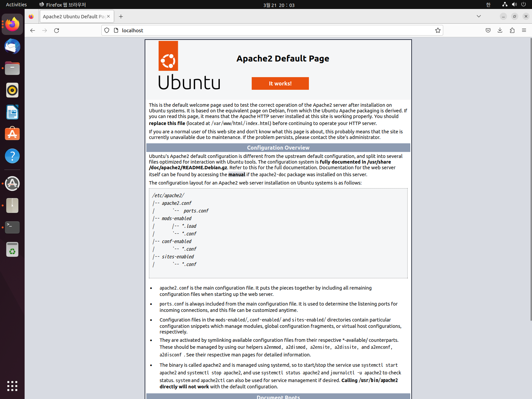Viewport: 532px width, 399px height.
Task: Open Terminal from the dock
Action: click(x=12, y=227)
